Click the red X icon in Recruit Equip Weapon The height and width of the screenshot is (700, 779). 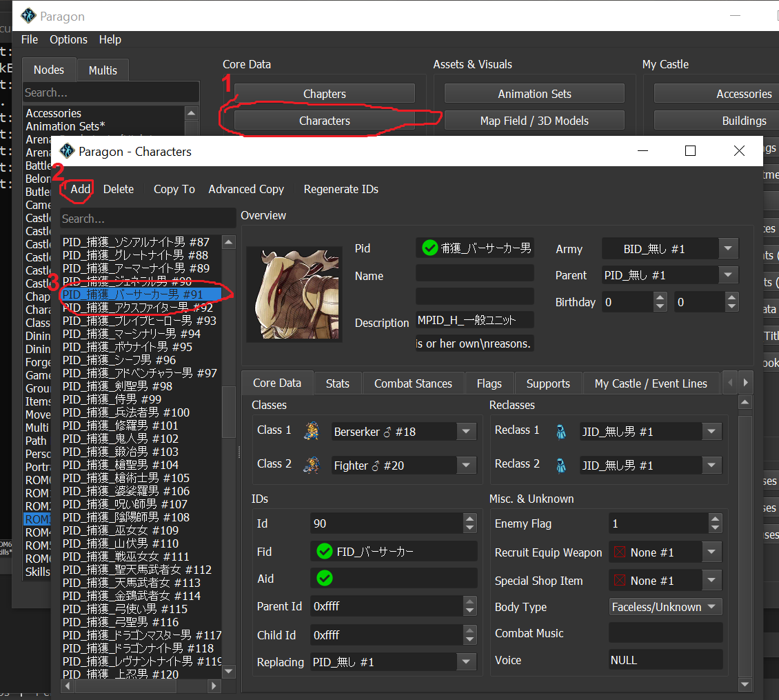[x=620, y=552]
